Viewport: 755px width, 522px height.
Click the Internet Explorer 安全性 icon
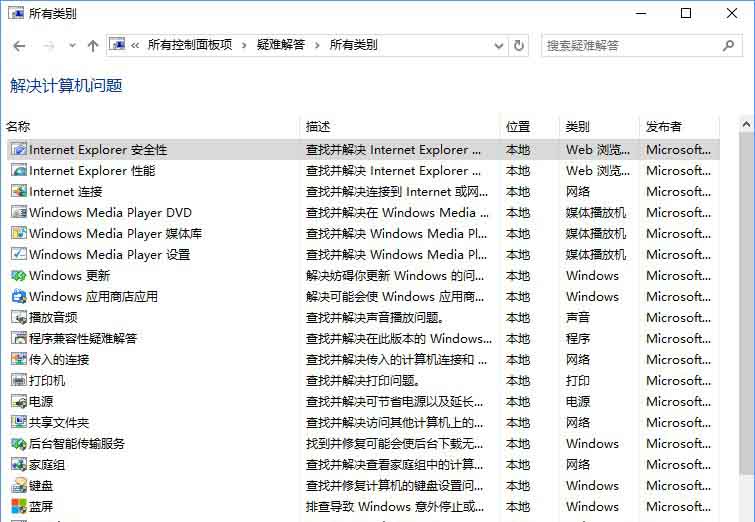(18, 150)
